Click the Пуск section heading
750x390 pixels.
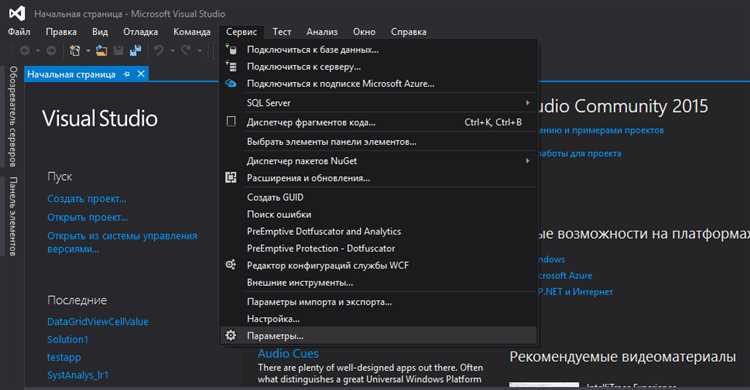[60, 177]
